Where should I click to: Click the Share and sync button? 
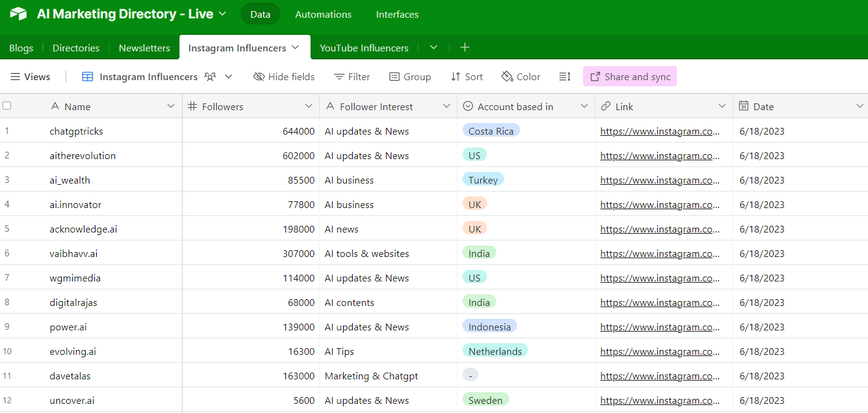pyautogui.click(x=630, y=76)
